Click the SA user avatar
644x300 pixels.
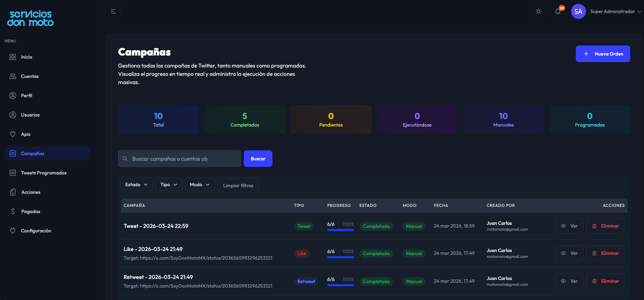point(578,12)
